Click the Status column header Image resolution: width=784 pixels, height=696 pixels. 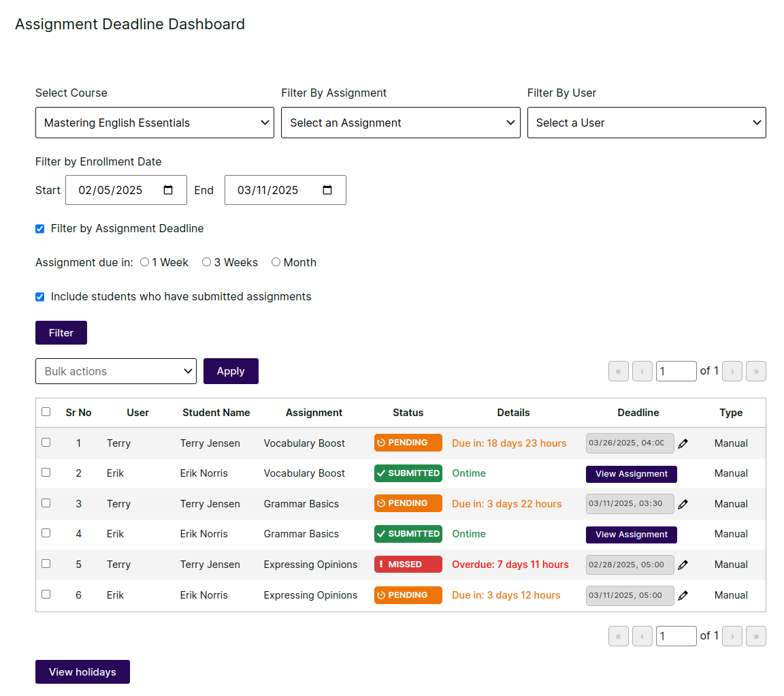[408, 413]
